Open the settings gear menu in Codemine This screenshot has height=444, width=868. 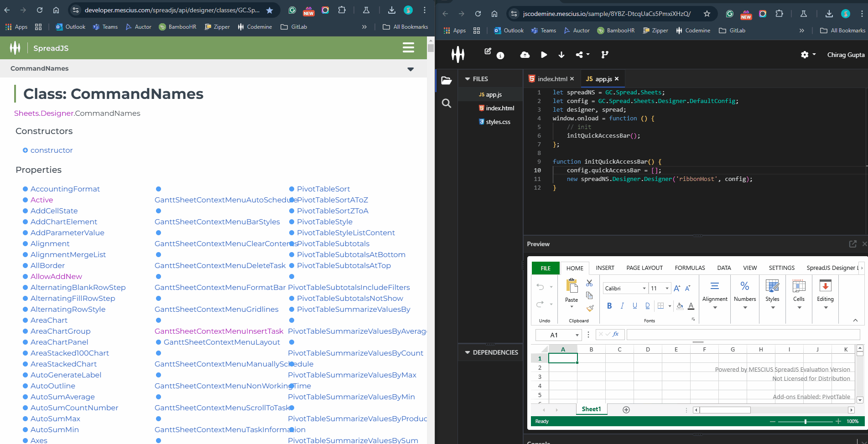(808, 55)
